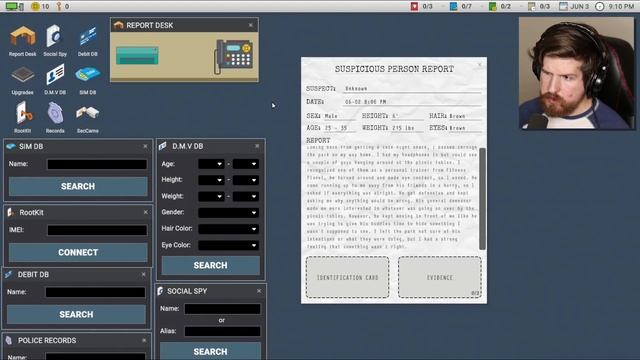Click the RootKit window title icon
Viewport: 640px width, 360px height.
point(11,212)
